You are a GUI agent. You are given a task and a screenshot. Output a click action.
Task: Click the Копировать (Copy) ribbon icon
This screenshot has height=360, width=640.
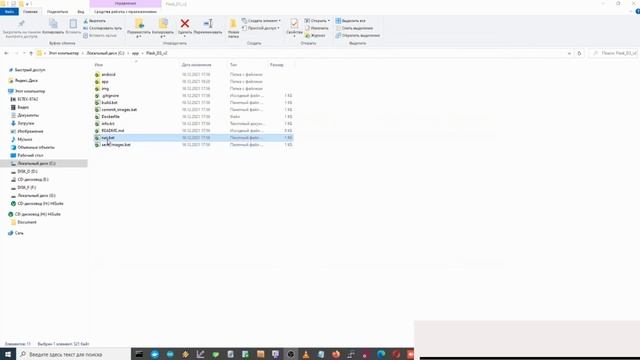[x=53, y=27]
